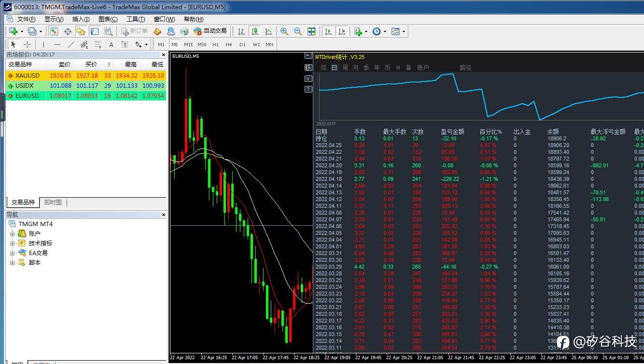Viewport: 644px width, 364px height.
Task: Switch timeframe to H1
Action: (215, 44)
